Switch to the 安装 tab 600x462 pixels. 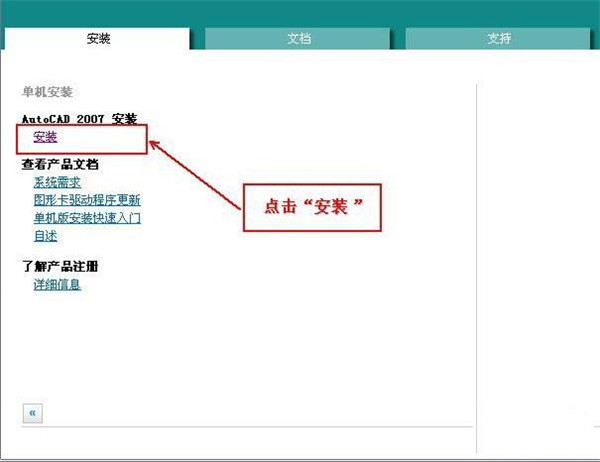pyautogui.click(x=97, y=38)
